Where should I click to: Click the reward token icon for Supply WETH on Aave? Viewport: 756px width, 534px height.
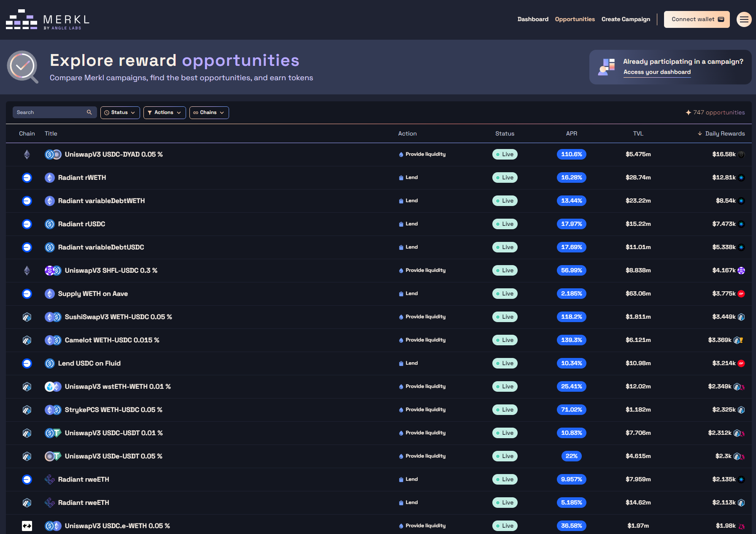[741, 294]
